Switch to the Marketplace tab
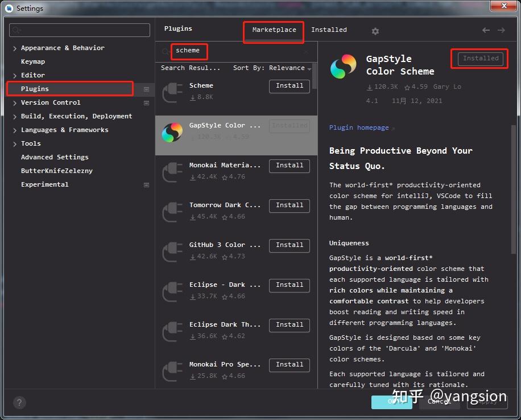The height and width of the screenshot is (420, 521). coord(274,30)
